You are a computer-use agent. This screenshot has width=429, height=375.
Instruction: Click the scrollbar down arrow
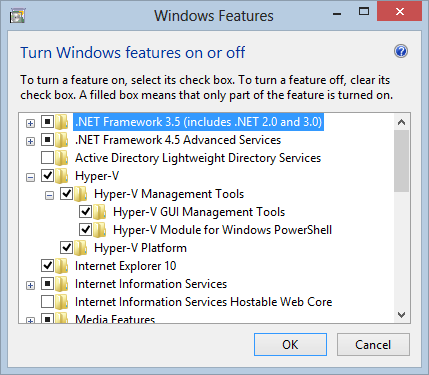click(401, 314)
